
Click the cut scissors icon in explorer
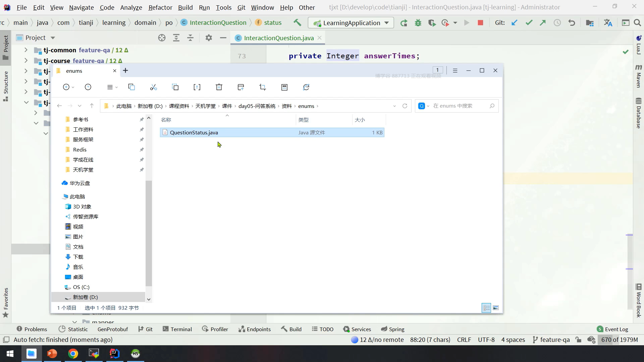coord(153,87)
